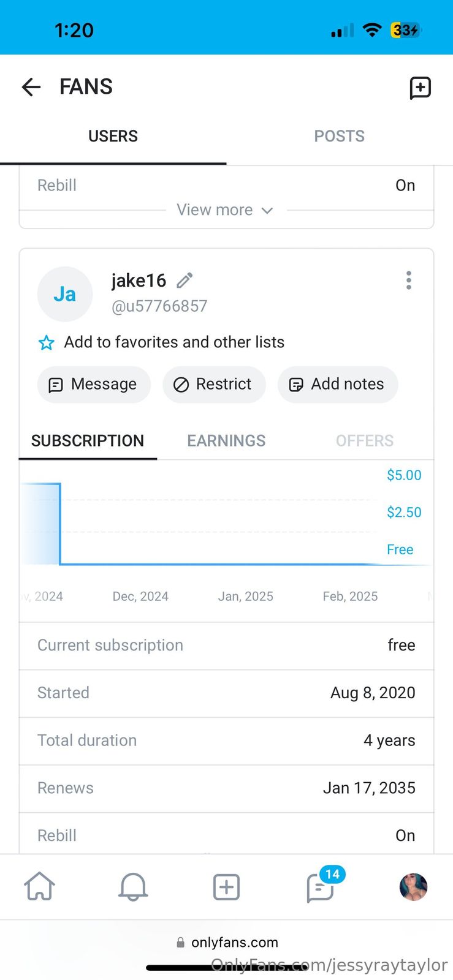Restrict the user jake16
This screenshot has height=980, width=453.
pos(213,384)
